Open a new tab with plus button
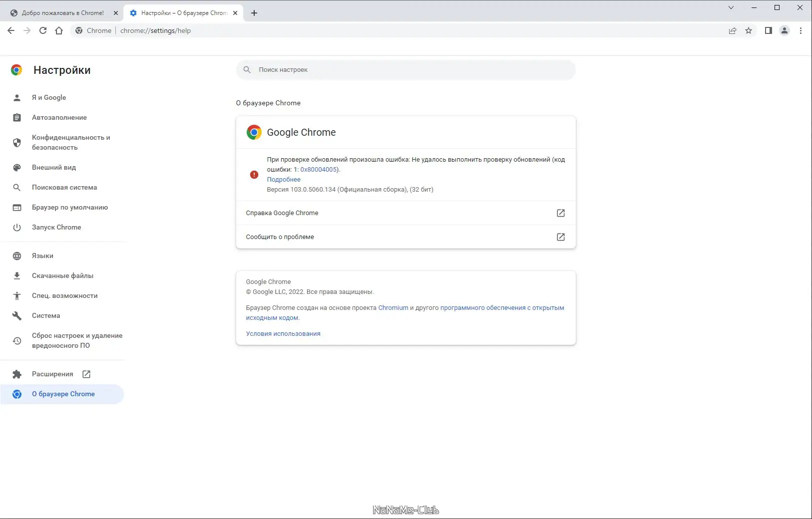The image size is (812, 519). coord(254,13)
